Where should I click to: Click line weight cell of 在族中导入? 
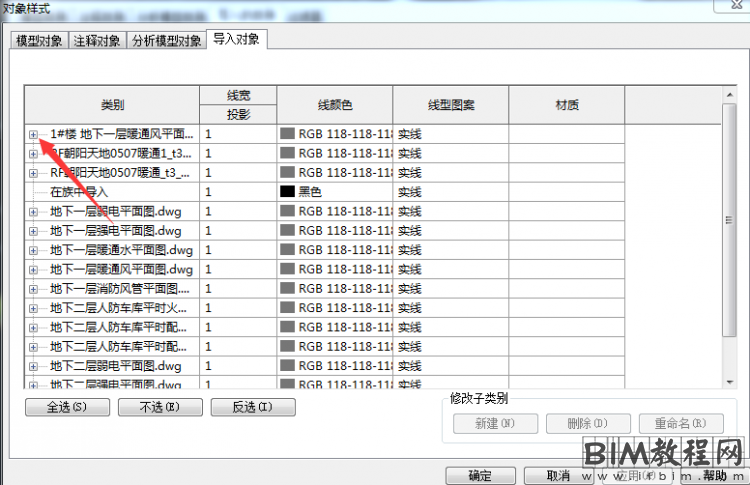238,192
